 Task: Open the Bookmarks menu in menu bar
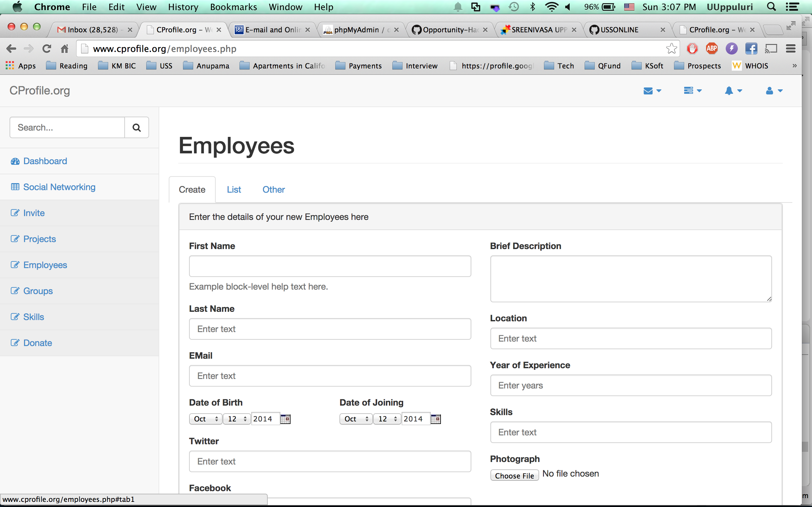233,7
